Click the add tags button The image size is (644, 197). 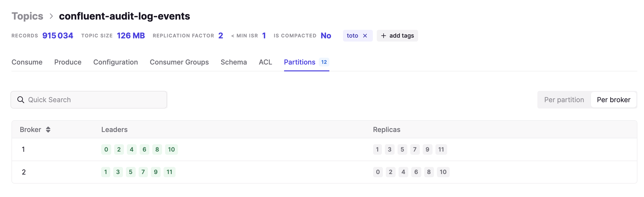coord(397,36)
